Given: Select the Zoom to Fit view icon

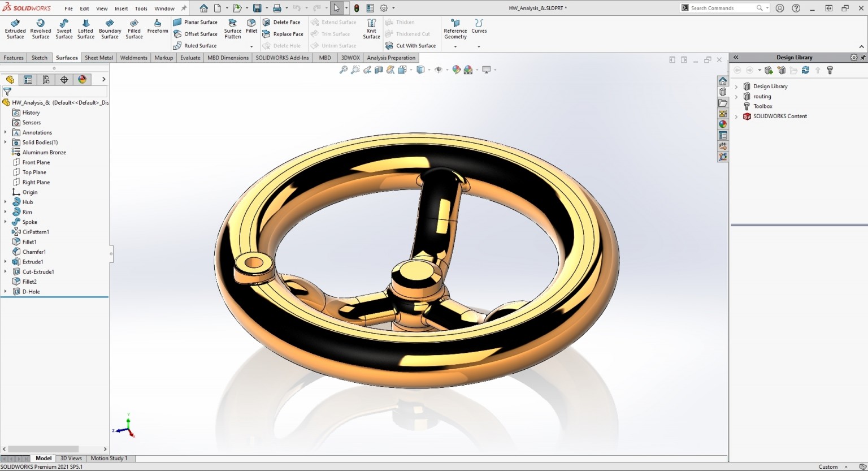Looking at the screenshot, I should [x=344, y=70].
